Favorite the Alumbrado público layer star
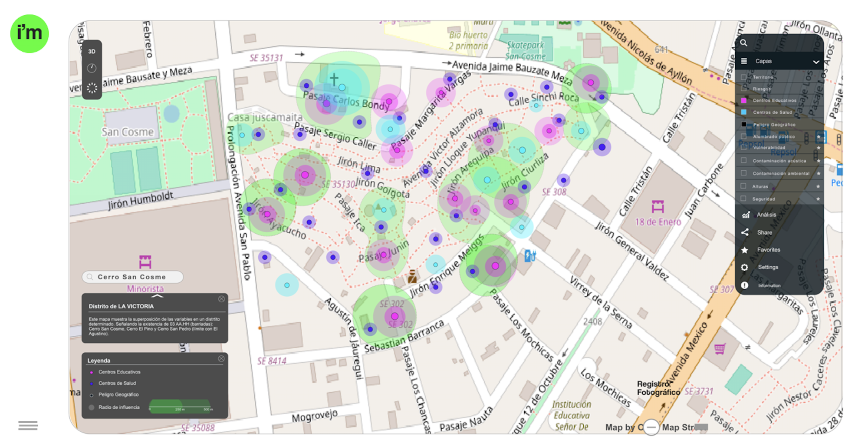The height and width of the screenshot is (447, 868). [819, 136]
